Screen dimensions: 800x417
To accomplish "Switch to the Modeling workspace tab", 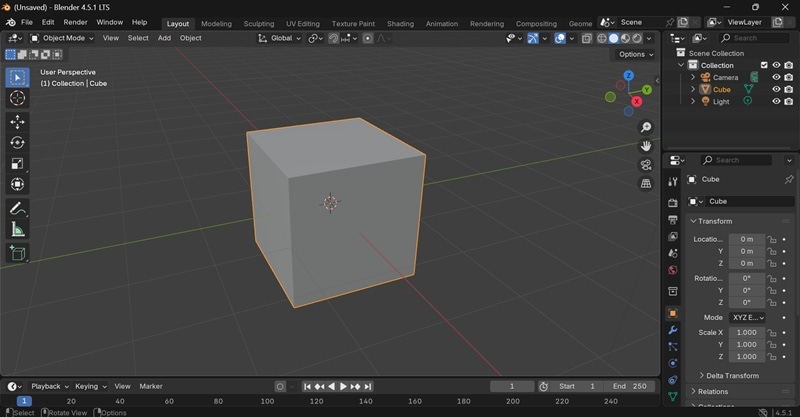I will pyautogui.click(x=216, y=23).
